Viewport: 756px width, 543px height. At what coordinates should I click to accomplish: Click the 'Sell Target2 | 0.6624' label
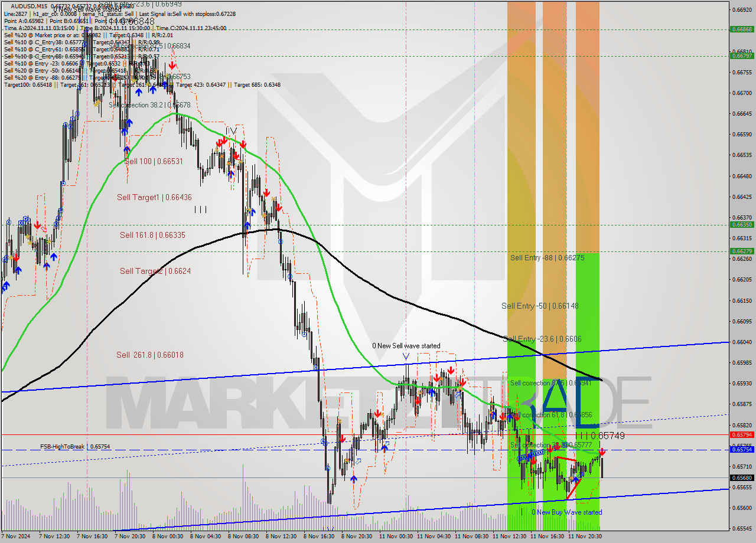(x=155, y=271)
